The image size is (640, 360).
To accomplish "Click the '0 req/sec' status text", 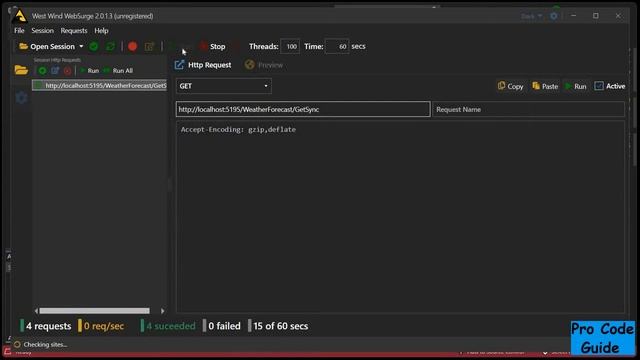I will click(104, 326).
